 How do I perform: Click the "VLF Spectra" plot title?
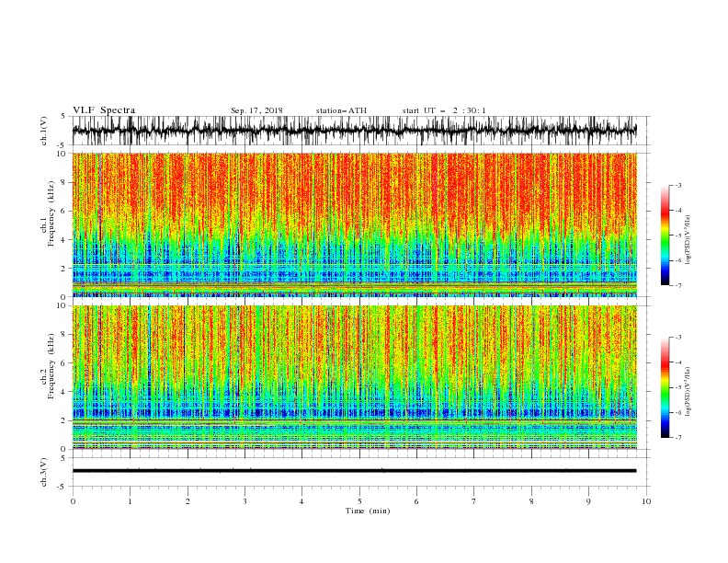[104, 110]
